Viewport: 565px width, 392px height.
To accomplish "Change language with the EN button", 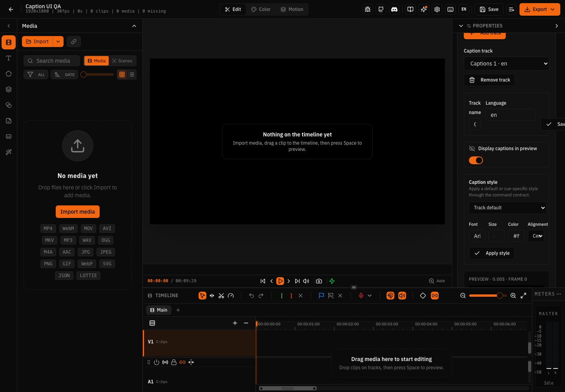I will point(464,9).
